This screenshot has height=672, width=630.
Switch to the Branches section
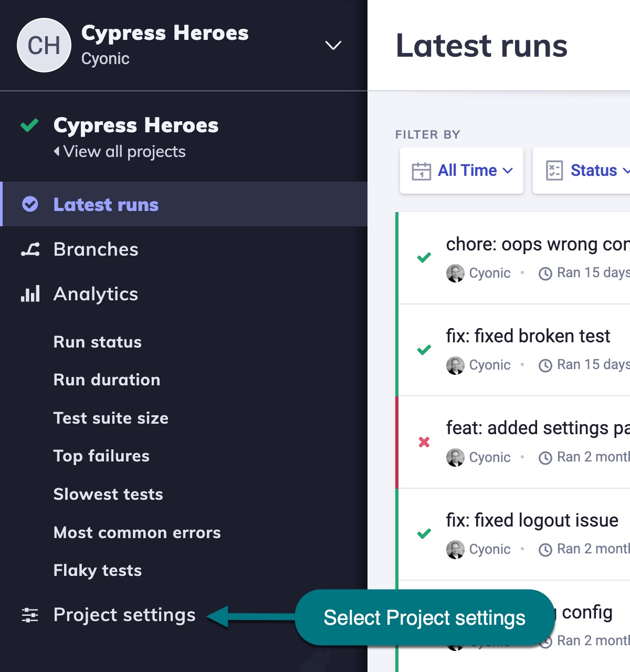[95, 249]
